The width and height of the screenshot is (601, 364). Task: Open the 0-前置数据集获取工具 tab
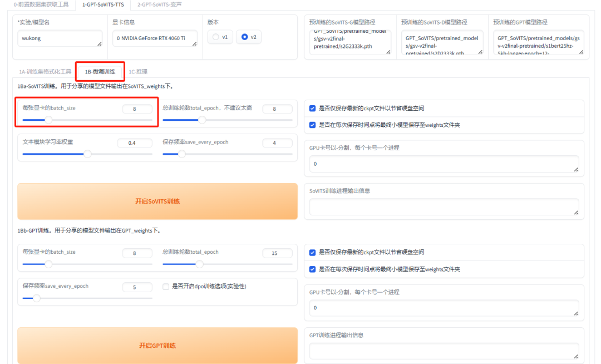(41, 4)
